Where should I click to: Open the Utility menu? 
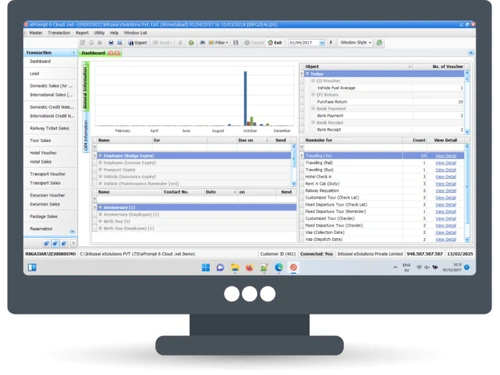click(x=99, y=33)
